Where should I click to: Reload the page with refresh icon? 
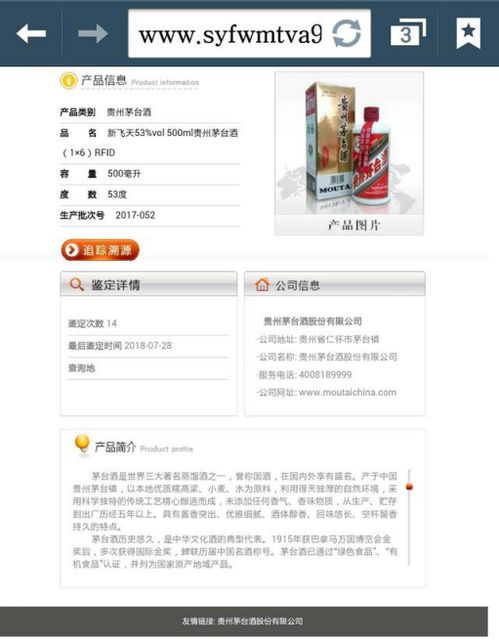tap(347, 34)
